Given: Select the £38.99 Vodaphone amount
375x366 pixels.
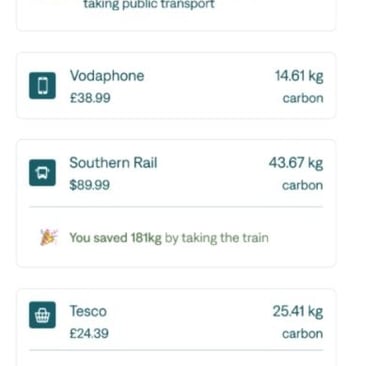Looking at the screenshot, I should pos(90,98).
